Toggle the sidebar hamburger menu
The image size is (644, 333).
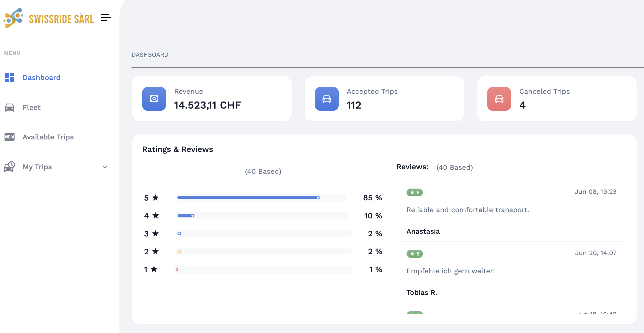point(106,18)
